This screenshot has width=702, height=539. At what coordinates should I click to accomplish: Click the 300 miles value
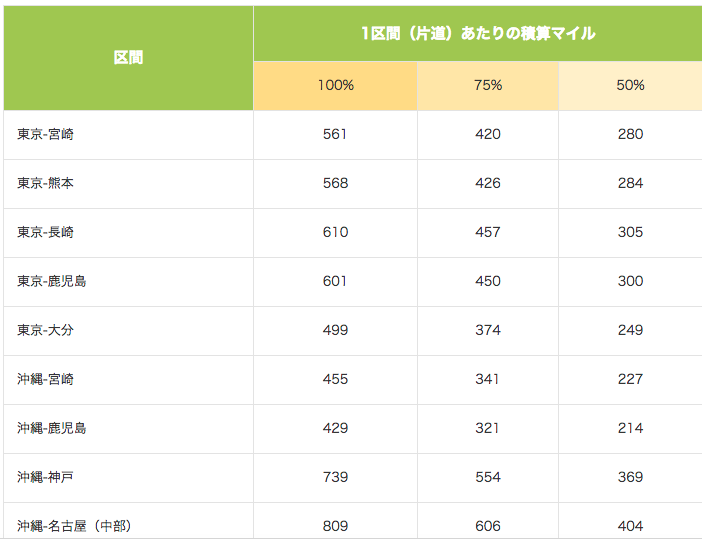pos(630,281)
